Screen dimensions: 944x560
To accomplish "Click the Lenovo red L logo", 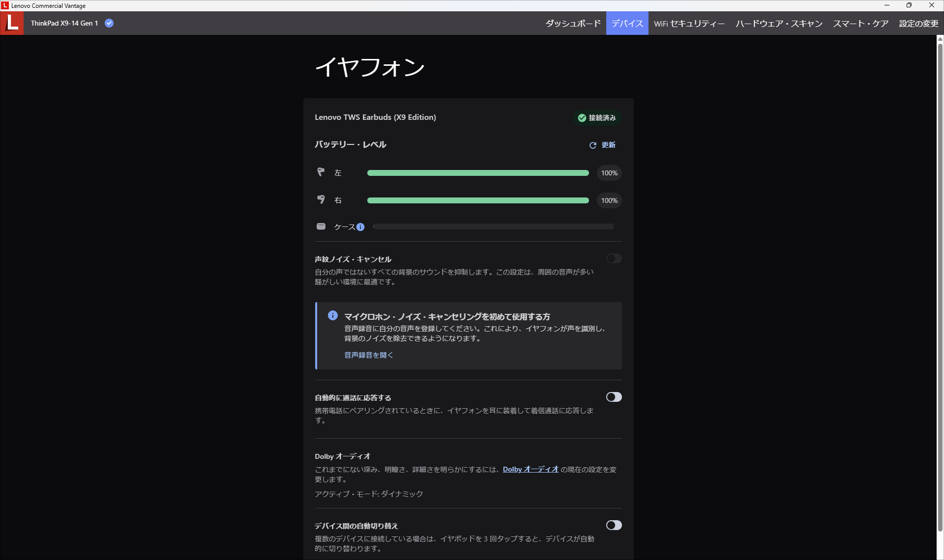I will pos(12,23).
